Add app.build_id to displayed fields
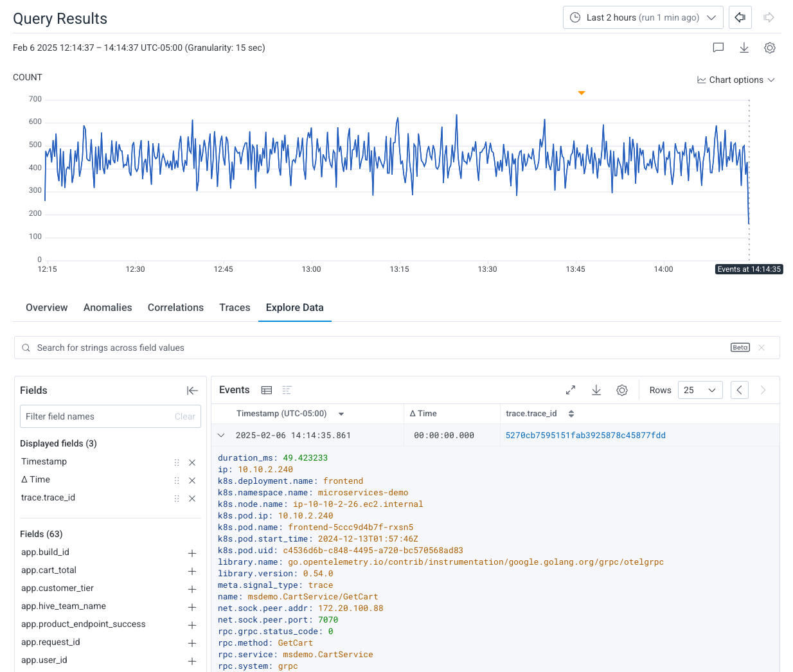 [192, 553]
